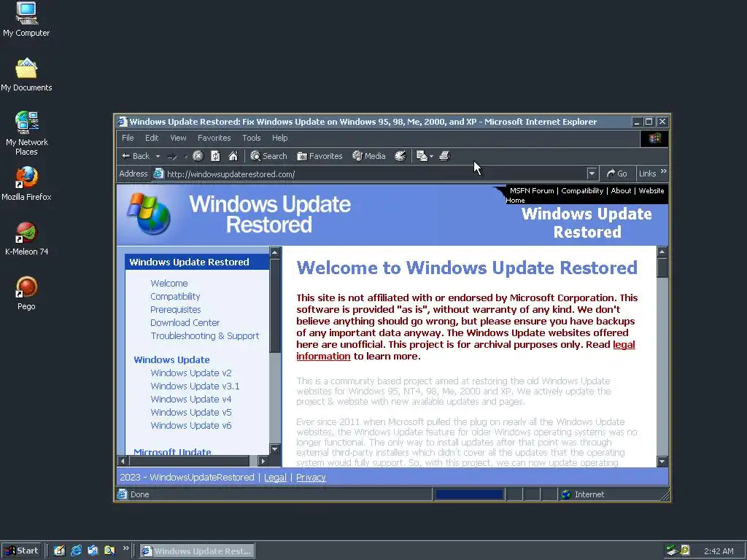The width and height of the screenshot is (747, 560).
Task: Open the Back history dropdown arrow
Action: 158,156
